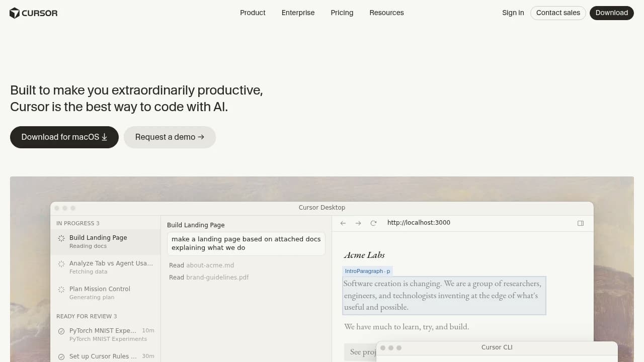Open the Enterprise menu
Screen dimensions: 644x362
298,13
